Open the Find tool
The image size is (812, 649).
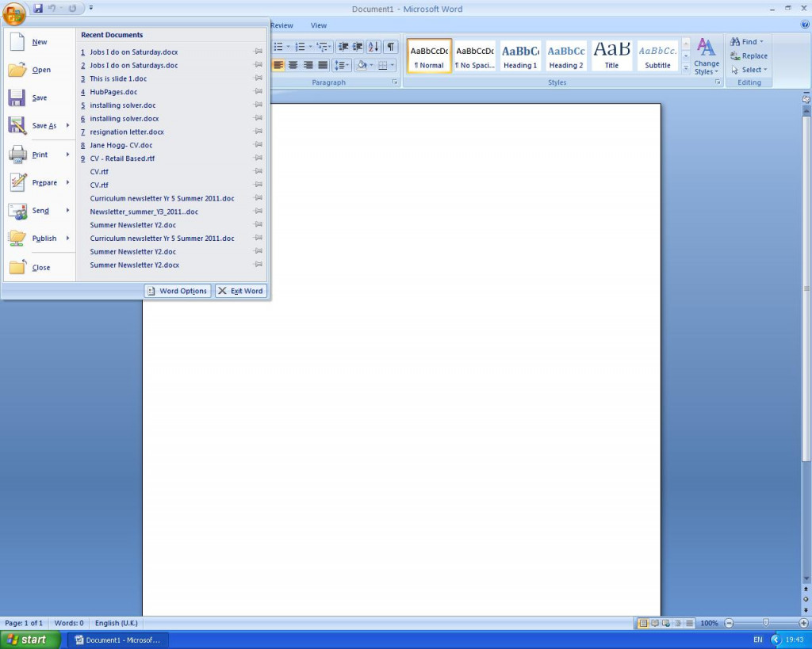746,41
